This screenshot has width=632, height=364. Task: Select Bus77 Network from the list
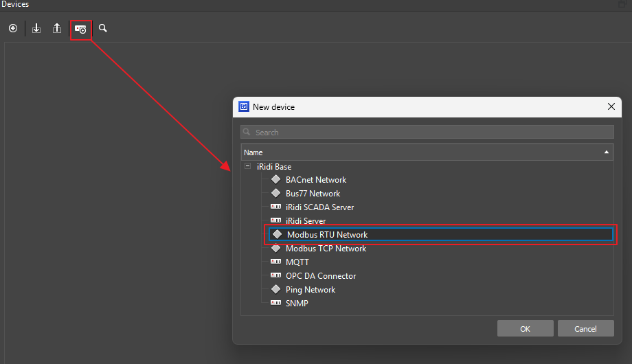coord(313,194)
